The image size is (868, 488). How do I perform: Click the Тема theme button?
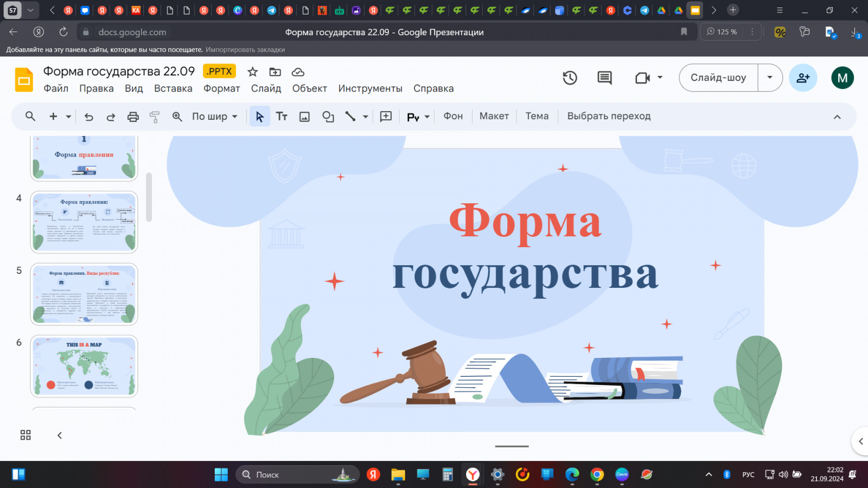click(537, 116)
